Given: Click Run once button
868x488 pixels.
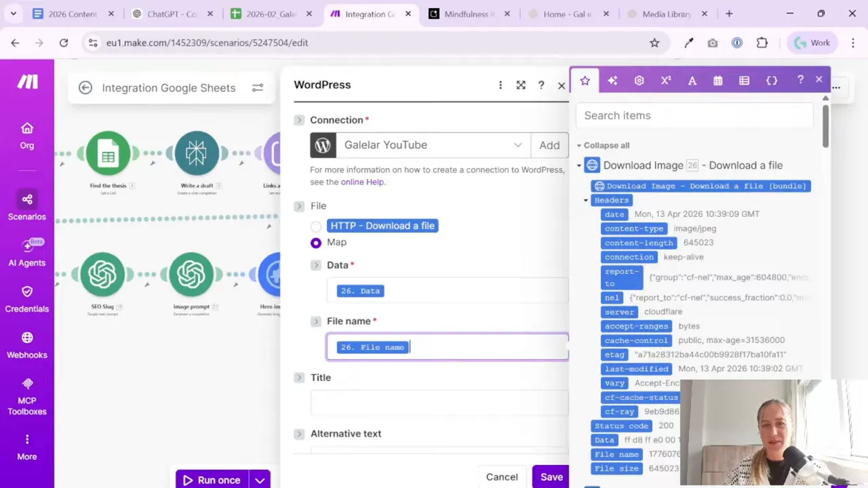Looking at the screenshot, I should [x=212, y=480].
